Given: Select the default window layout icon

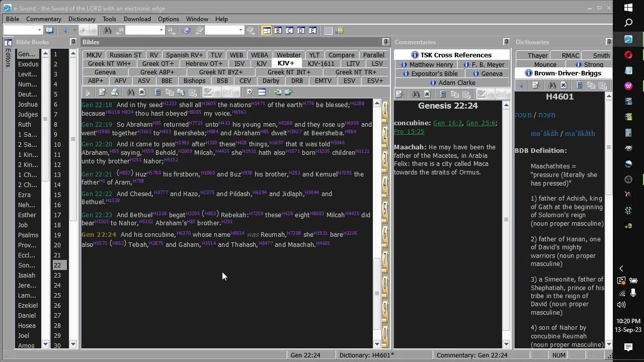Looking at the screenshot, I should (267, 31).
